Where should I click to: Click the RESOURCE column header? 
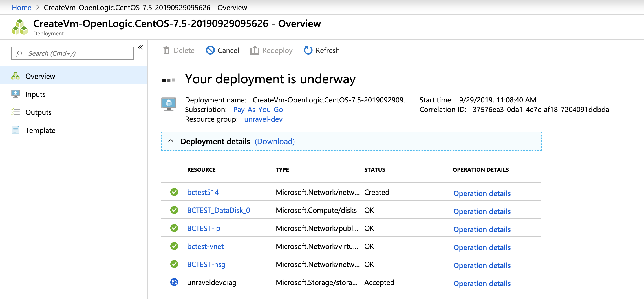[201, 170]
